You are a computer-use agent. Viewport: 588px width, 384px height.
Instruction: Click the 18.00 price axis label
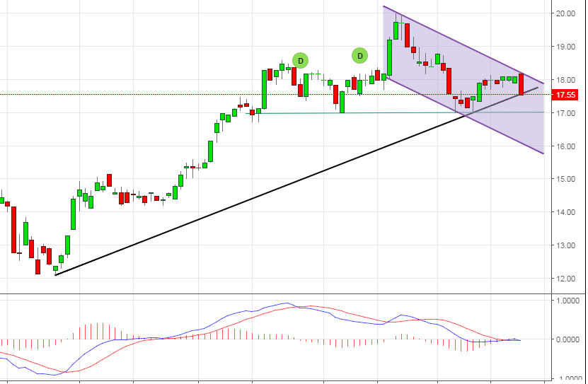coord(566,80)
